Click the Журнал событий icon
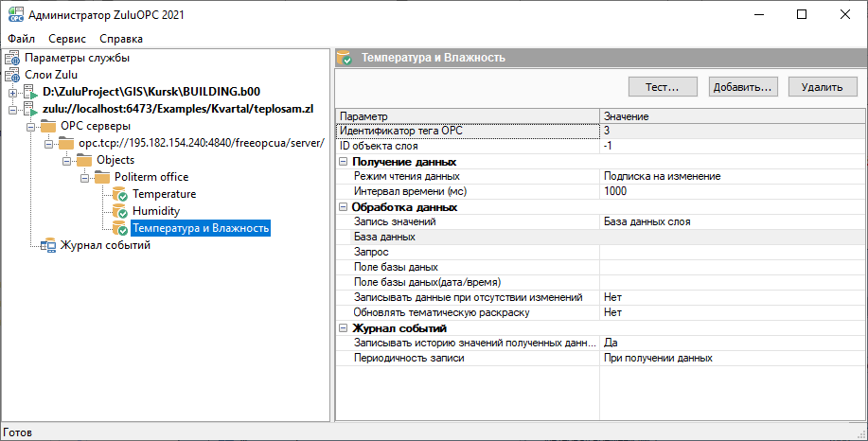 click(47, 246)
